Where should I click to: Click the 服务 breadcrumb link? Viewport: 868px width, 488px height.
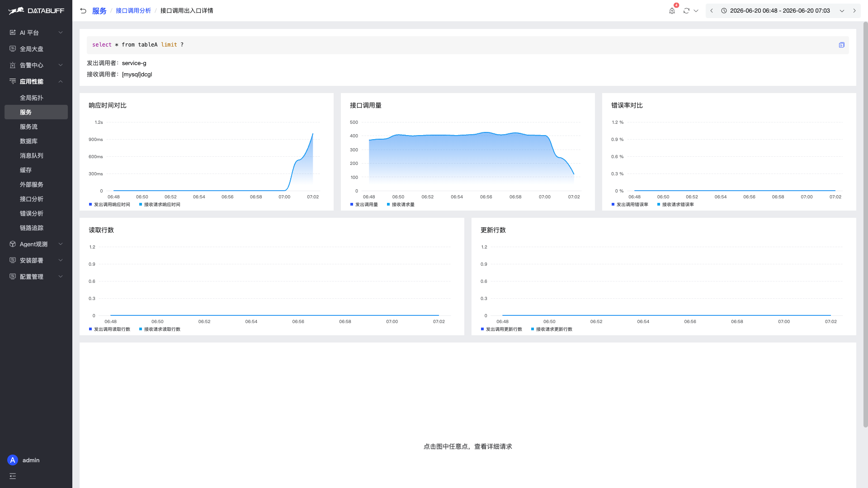[99, 11]
